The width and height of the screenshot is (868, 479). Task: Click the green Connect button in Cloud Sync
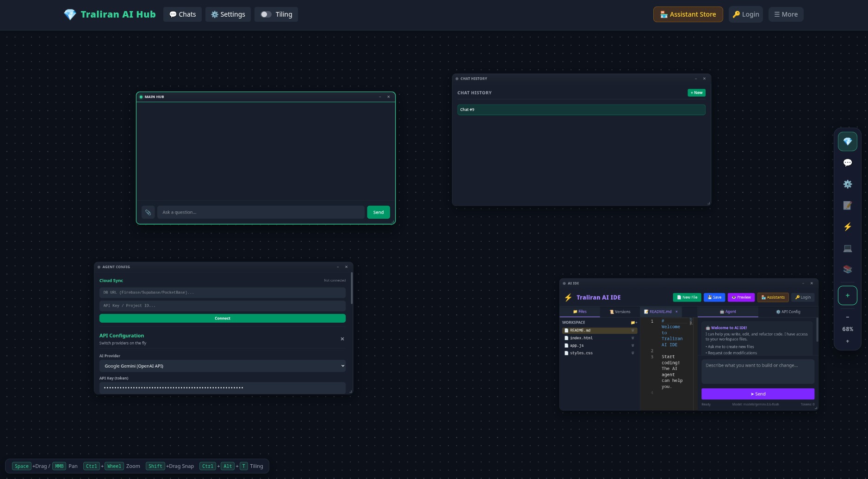click(x=223, y=318)
